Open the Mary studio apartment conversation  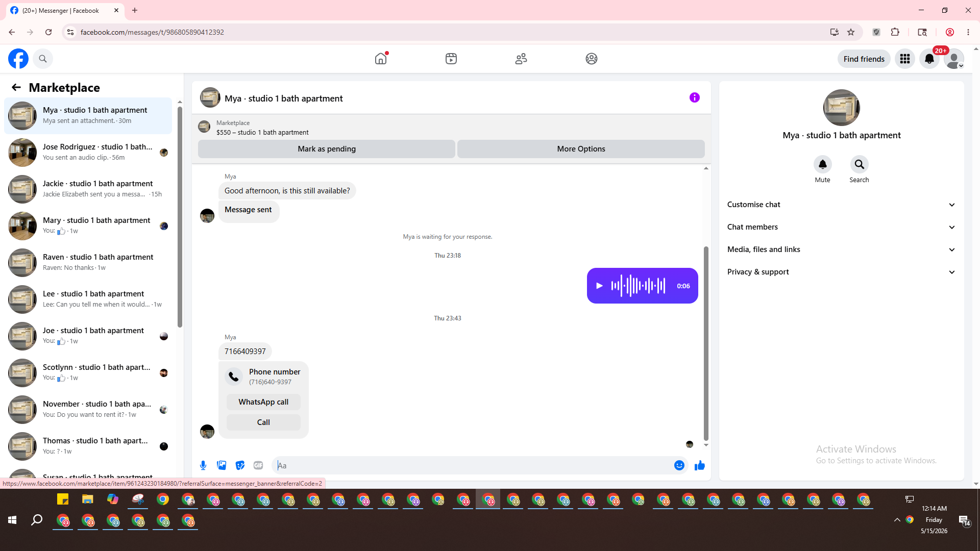pos(88,226)
